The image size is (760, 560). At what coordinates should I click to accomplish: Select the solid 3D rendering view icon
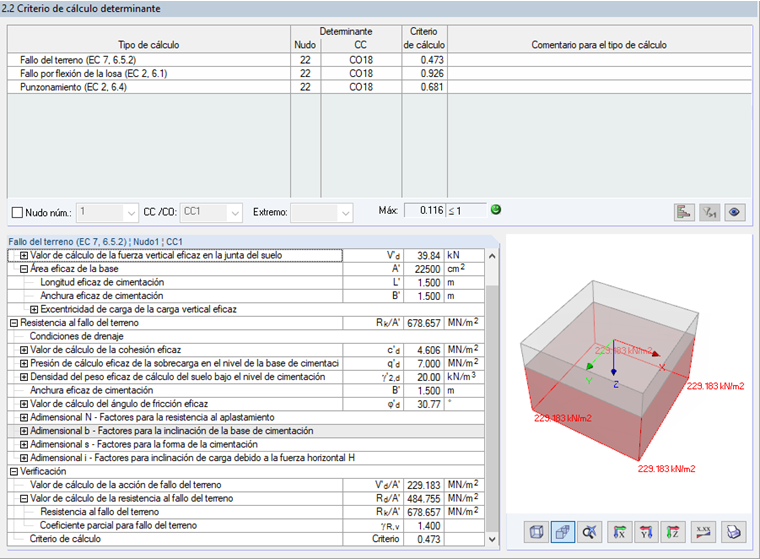pyautogui.click(x=563, y=532)
